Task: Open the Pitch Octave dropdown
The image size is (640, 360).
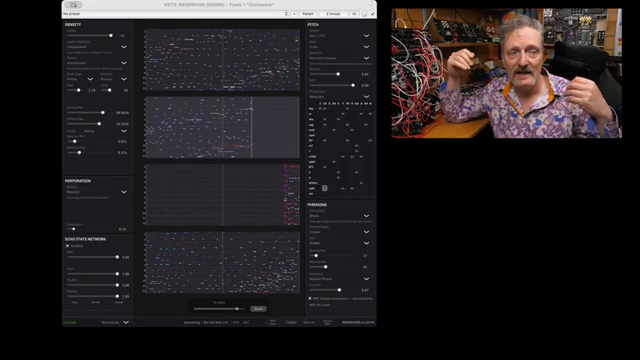Action: coord(339,36)
